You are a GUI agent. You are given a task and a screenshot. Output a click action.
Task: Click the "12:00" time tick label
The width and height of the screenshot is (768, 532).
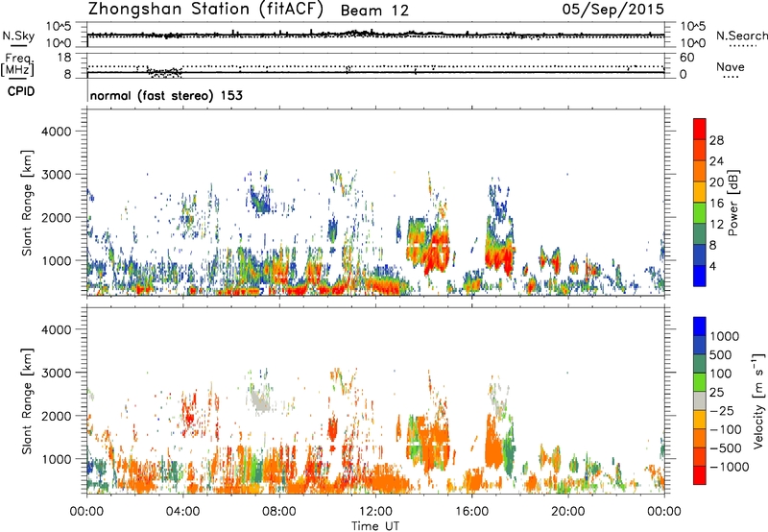tap(375, 512)
